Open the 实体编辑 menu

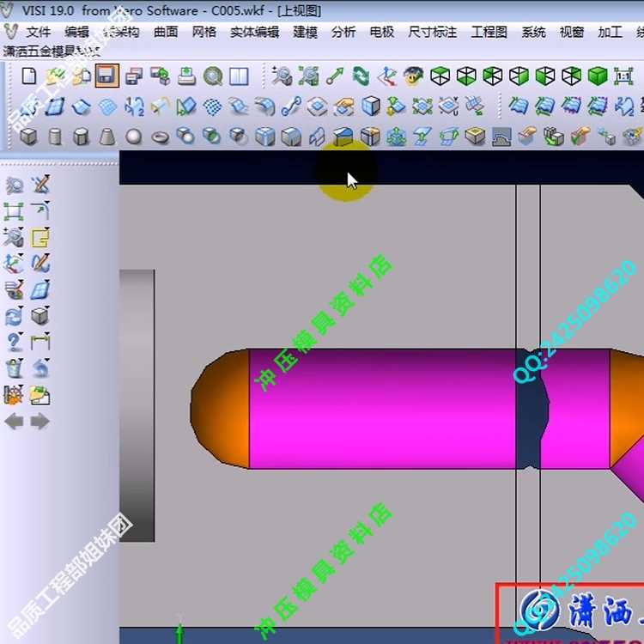pyautogui.click(x=255, y=32)
